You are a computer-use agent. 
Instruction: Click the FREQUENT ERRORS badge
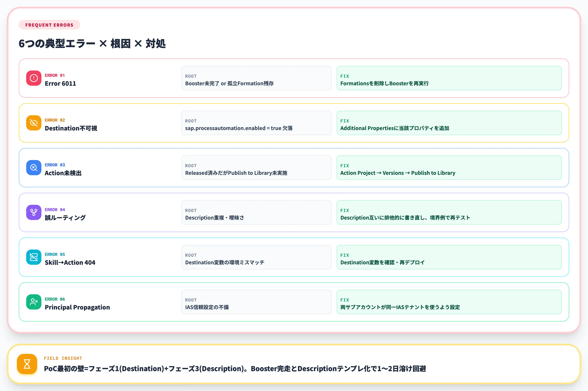(x=49, y=25)
